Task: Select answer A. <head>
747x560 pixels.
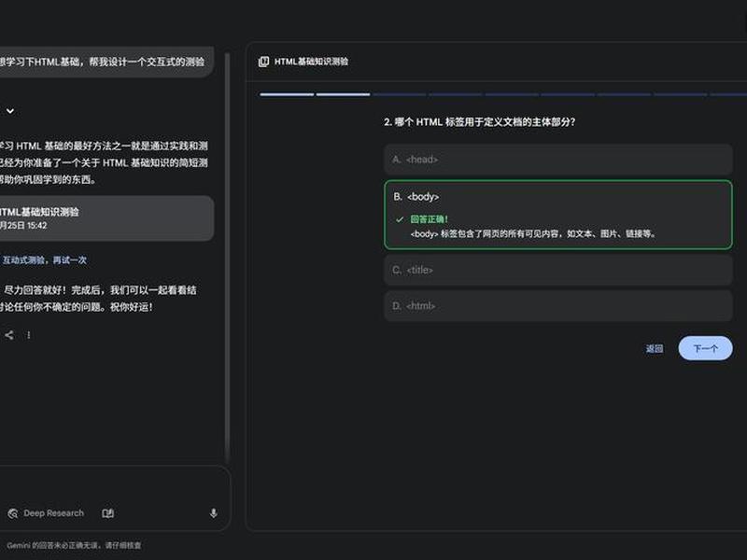Action: coord(557,160)
